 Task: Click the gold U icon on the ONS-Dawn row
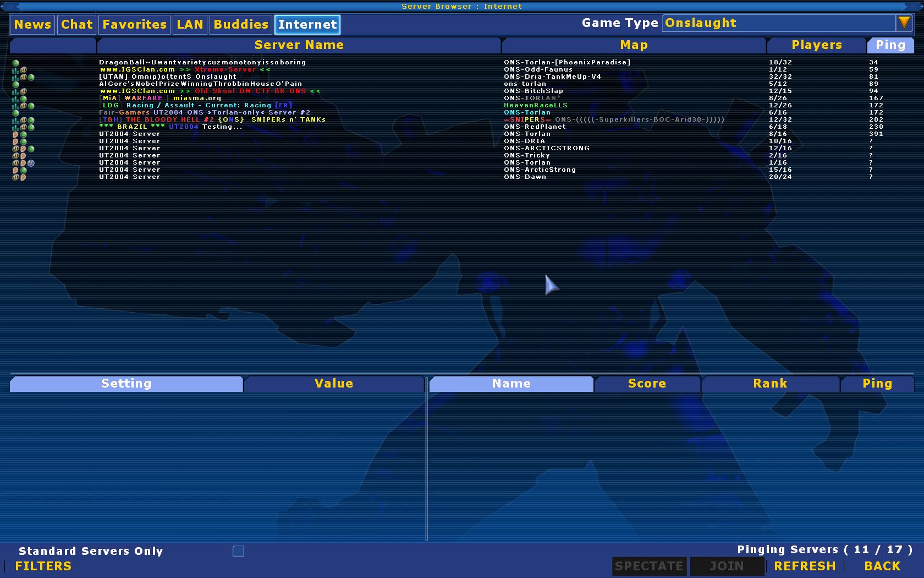[15, 177]
